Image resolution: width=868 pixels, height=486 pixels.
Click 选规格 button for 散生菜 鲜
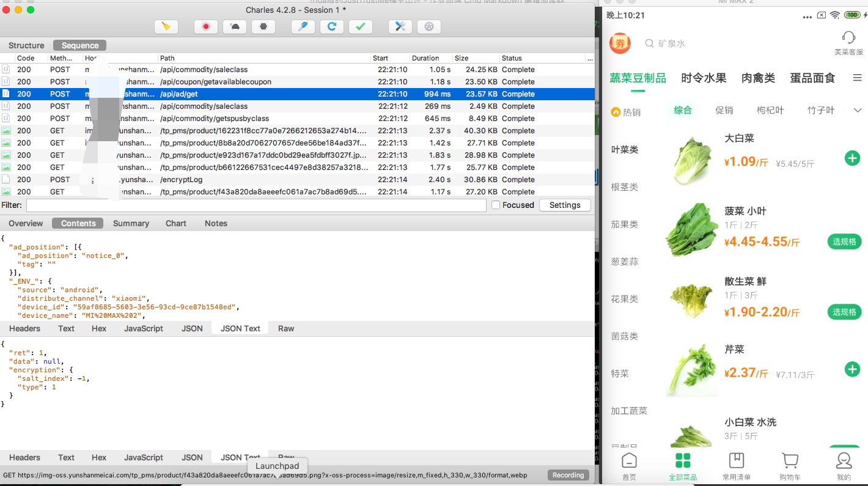844,312
